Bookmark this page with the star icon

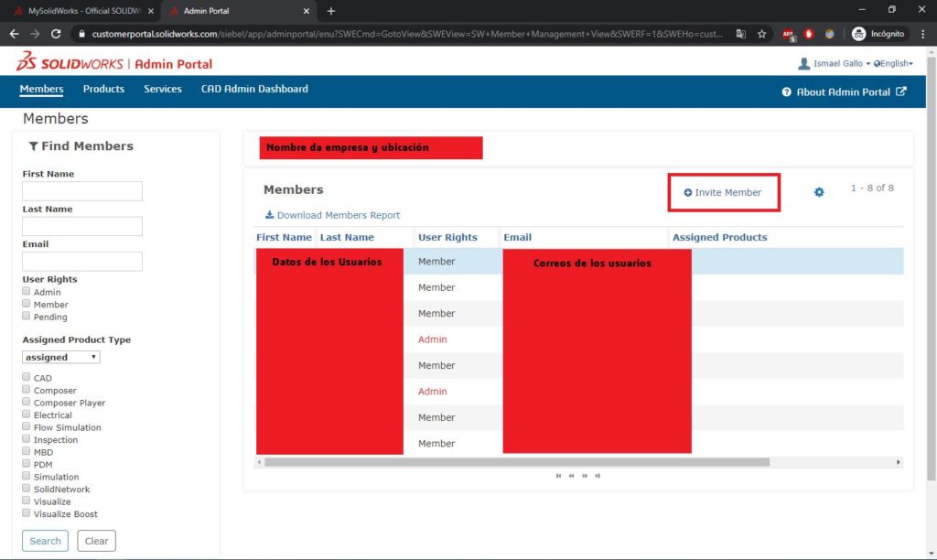(762, 34)
